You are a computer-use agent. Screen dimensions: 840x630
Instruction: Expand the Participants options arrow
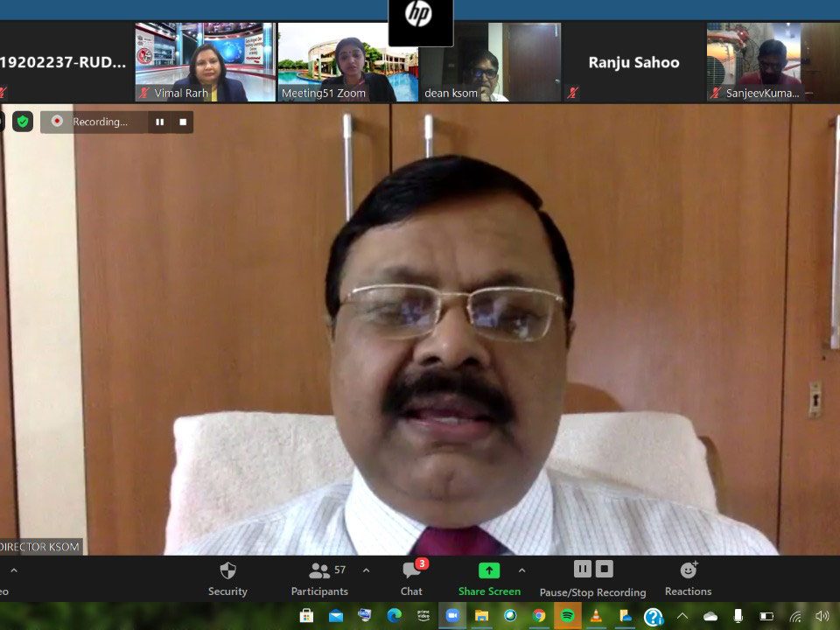[x=366, y=570]
